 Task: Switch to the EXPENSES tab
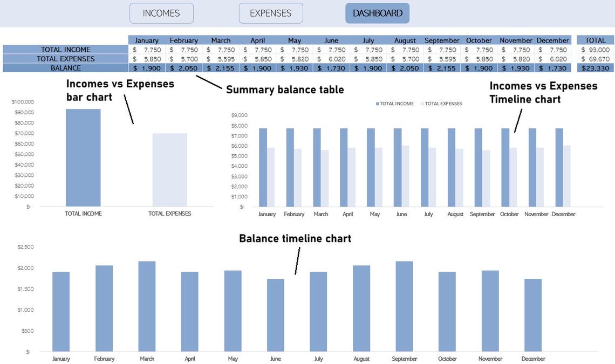click(x=270, y=12)
